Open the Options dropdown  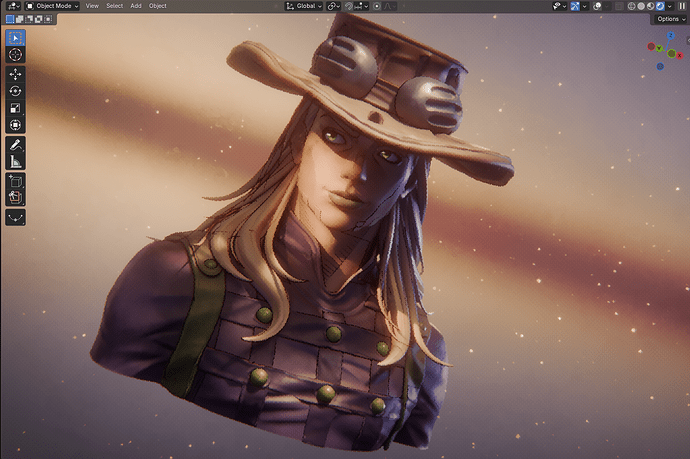coord(671,19)
